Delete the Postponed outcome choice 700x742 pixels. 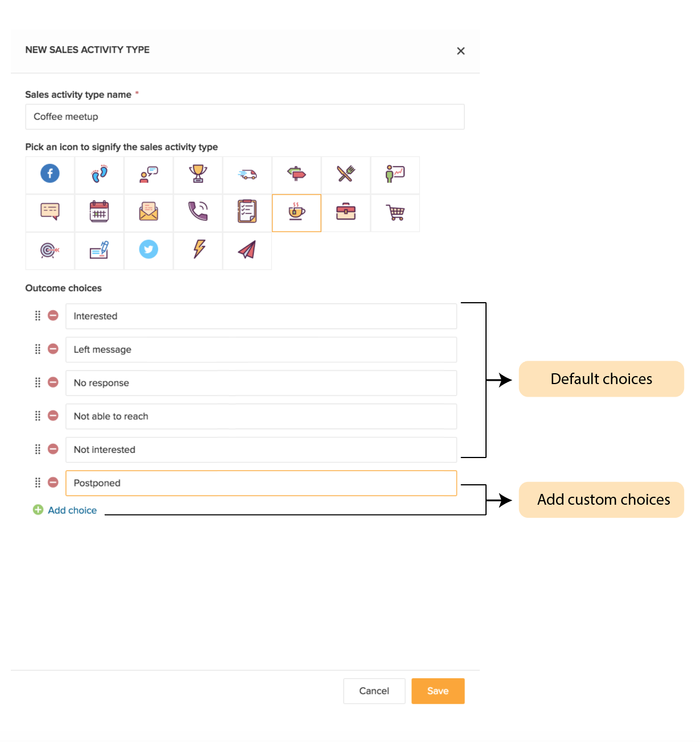[53, 483]
